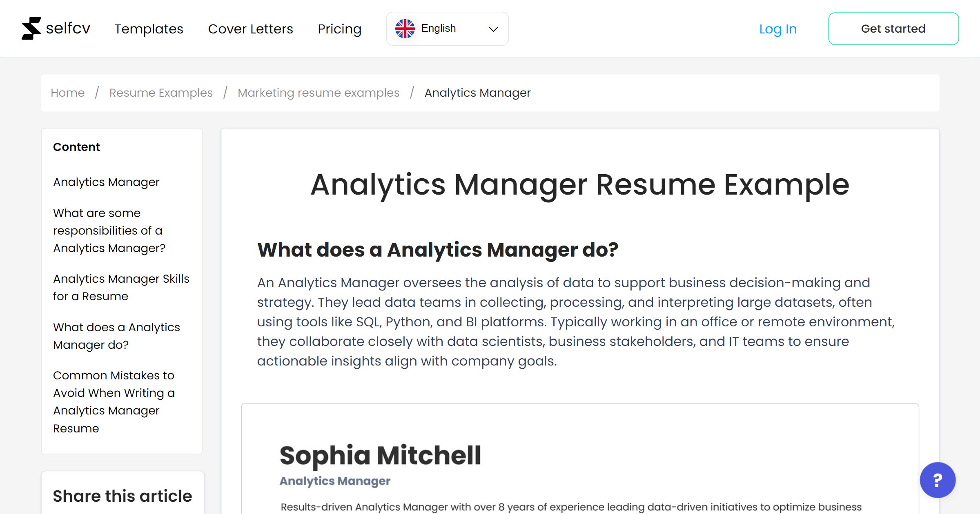Viewport: 980px width, 514px height.
Task: Select Analytics Manager in the breadcrumb trail
Action: point(477,93)
